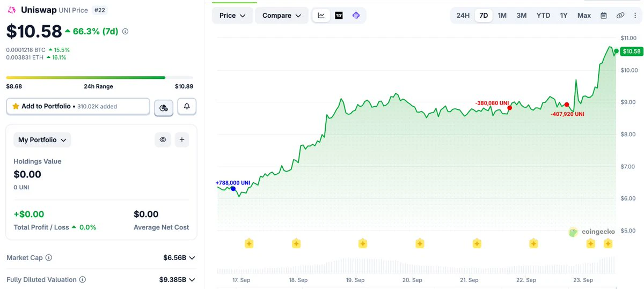Click the last news marker on the right
This screenshot has width=644, height=289.
point(608,243)
